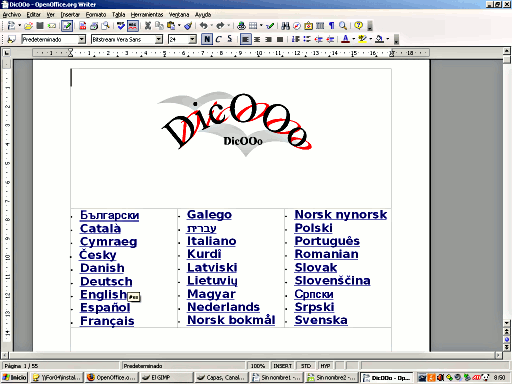This screenshot has width=512, height=384.
Task: Open the Find & Replace binoculars icon
Action: [x=285, y=26]
